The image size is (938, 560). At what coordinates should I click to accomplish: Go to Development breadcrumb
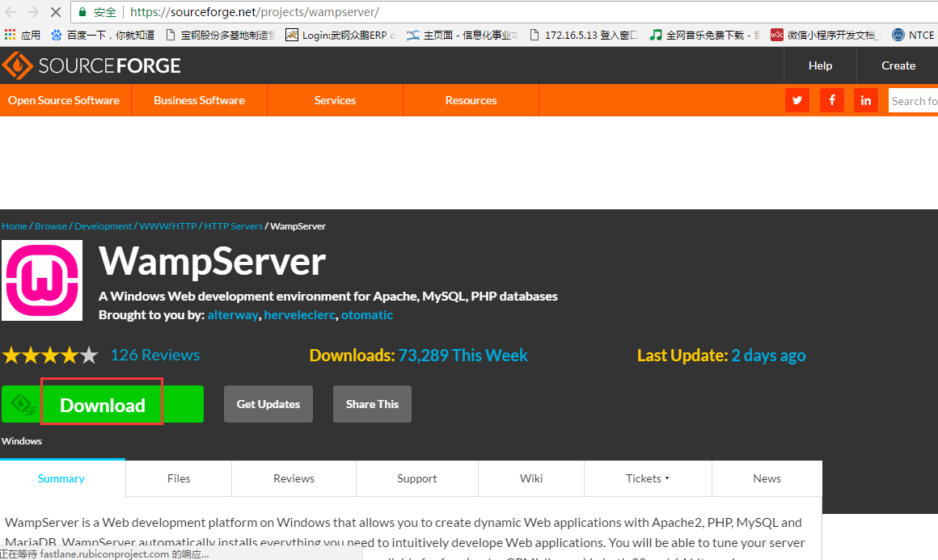[103, 226]
